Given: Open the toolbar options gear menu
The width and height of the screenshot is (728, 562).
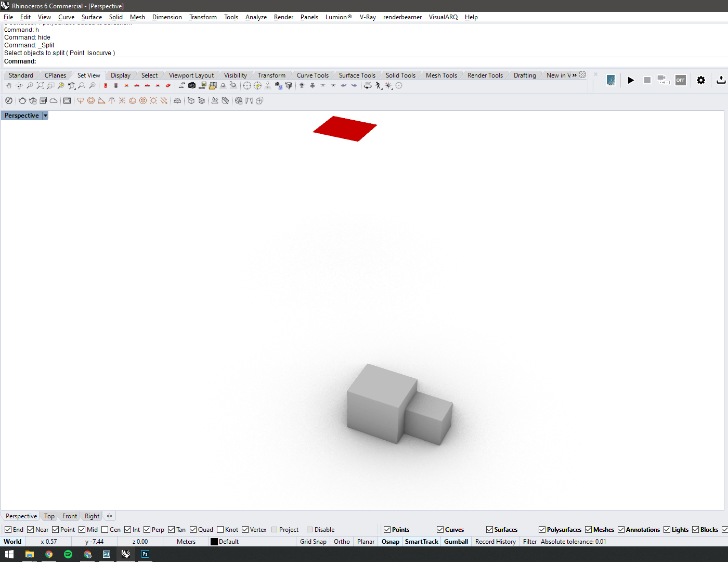Looking at the screenshot, I should [x=582, y=75].
